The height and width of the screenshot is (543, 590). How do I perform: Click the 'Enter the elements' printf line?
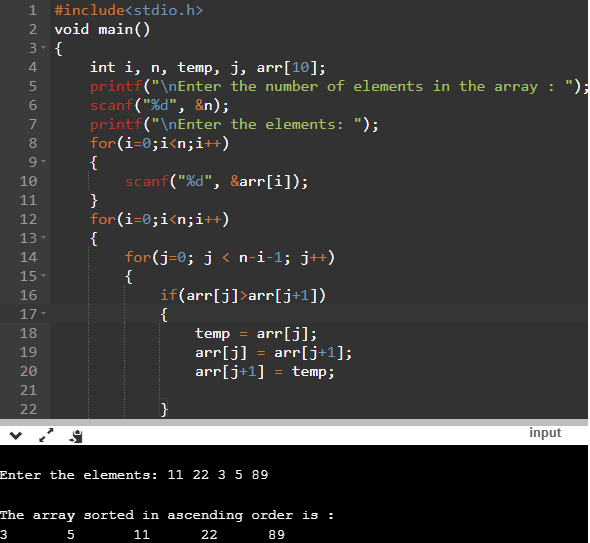(x=234, y=125)
